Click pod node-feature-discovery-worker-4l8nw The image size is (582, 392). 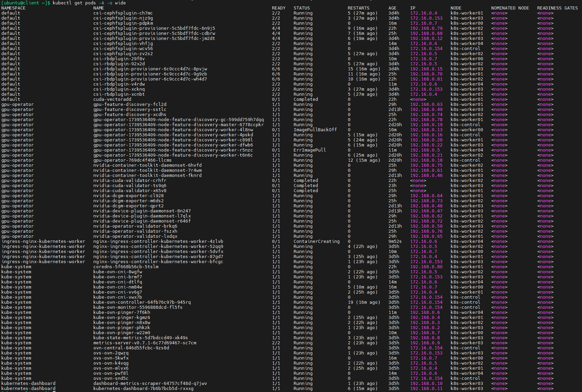[173, 130]
